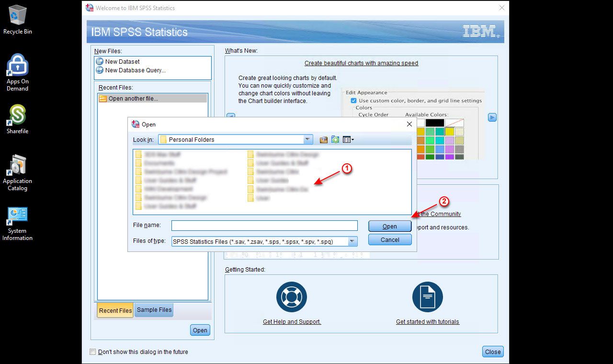Screen dimensions: 613x364
Task: Launch the Sharefile desktop shortcut
Action: click(x=18, y=115)
